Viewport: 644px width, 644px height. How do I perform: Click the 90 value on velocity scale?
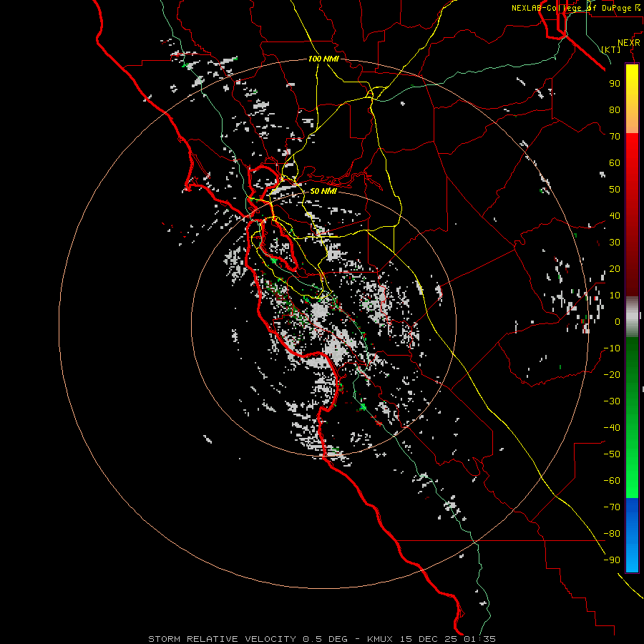pyautogui.click(x=615, y=84)
